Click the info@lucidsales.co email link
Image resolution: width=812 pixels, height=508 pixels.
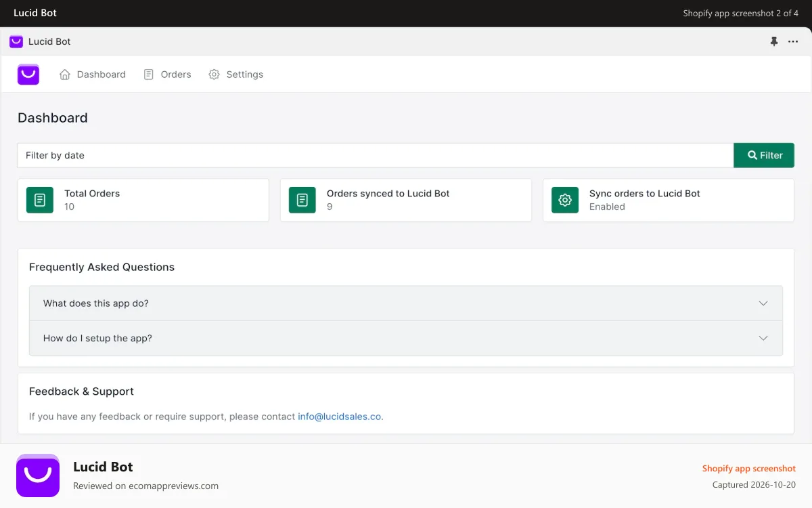point(340,417)
